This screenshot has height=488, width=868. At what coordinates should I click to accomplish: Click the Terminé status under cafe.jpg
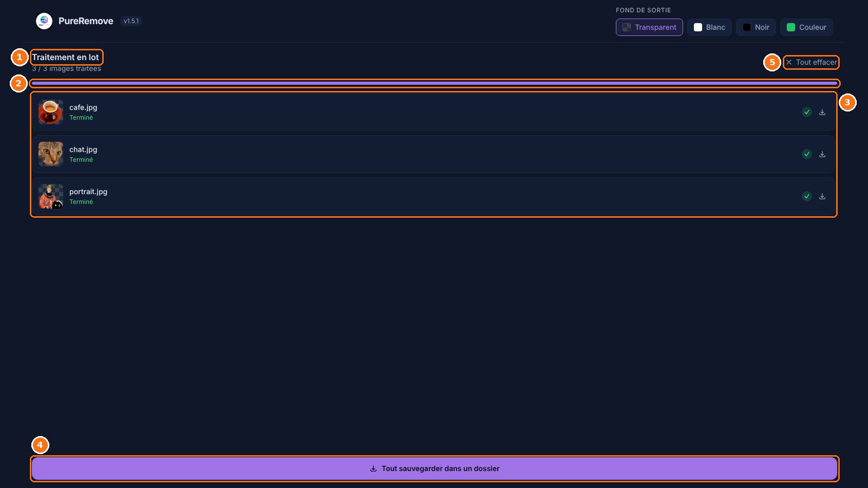[x=81, y=118]
